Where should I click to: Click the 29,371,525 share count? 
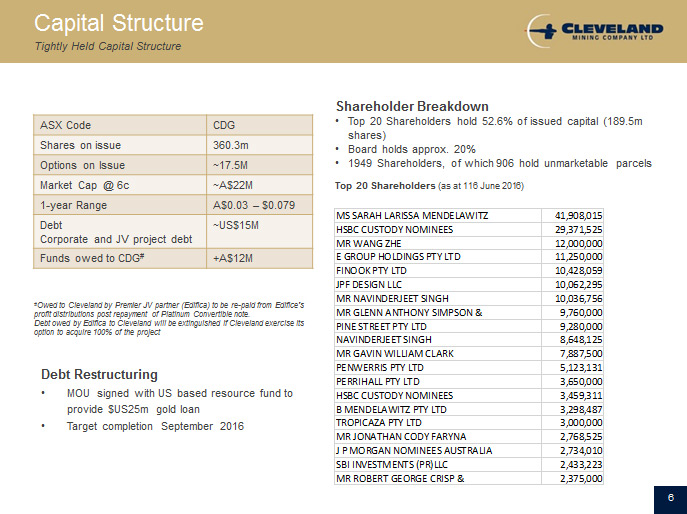click(578, 230)
